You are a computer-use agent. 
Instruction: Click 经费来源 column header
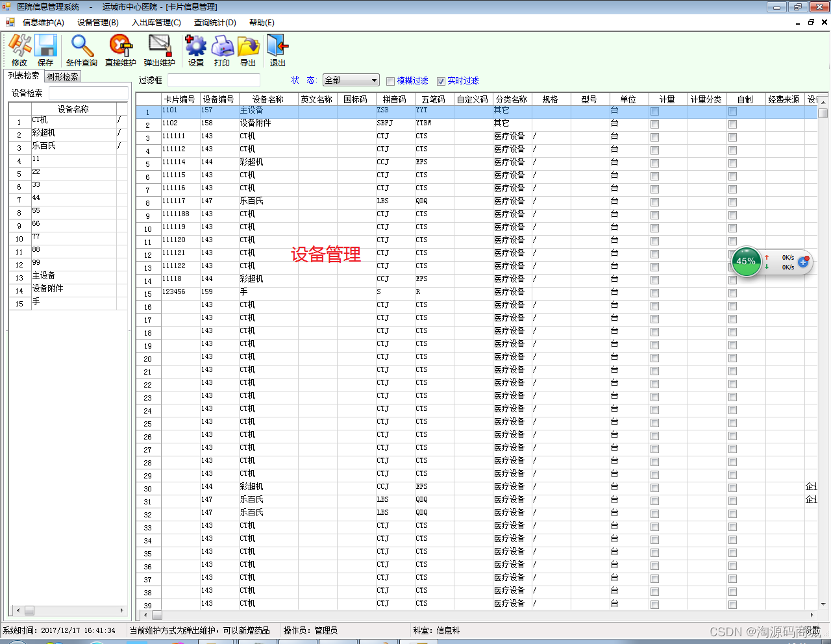tap(785, 99)
